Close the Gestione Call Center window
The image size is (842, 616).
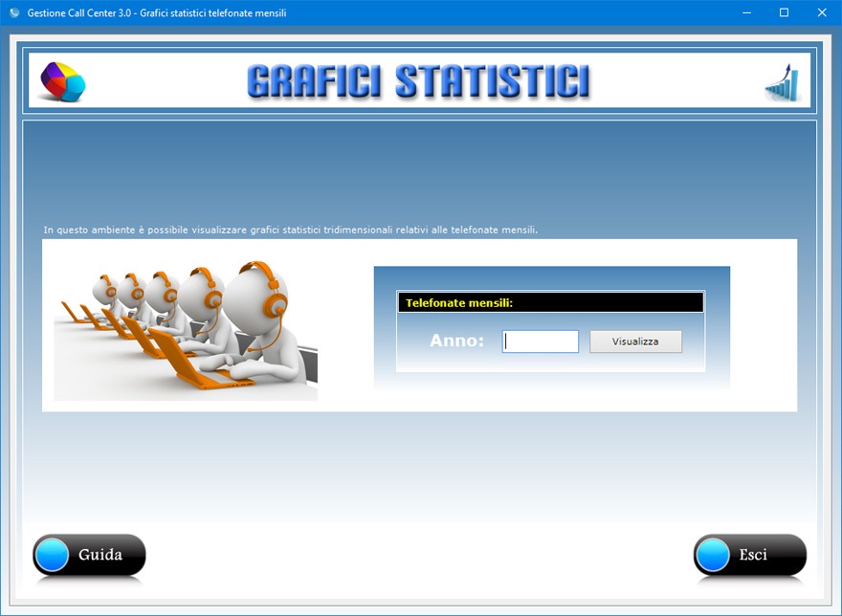pos(822,12)
